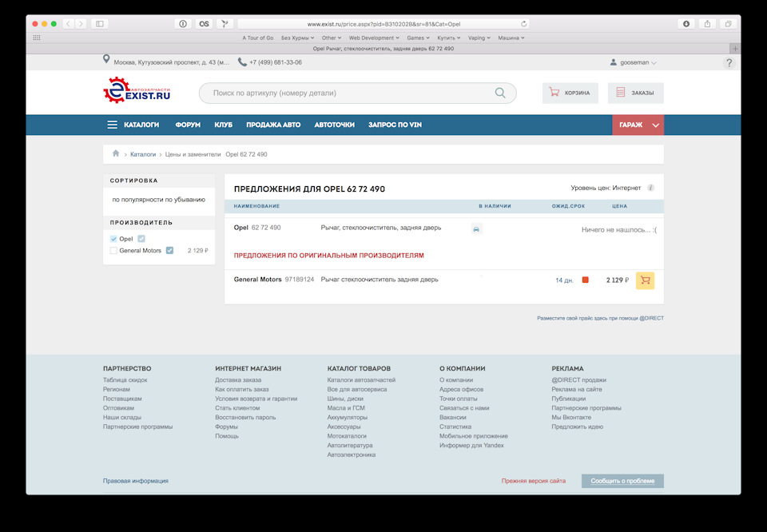Viewport: 767px width, 532px height.
Task: Click the 1Password-style toolbar extension icon
Action: [x=183, y=23]
